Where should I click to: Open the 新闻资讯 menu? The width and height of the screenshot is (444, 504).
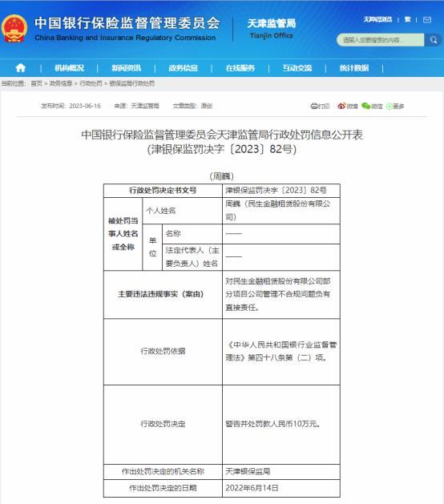coord(126,68)
